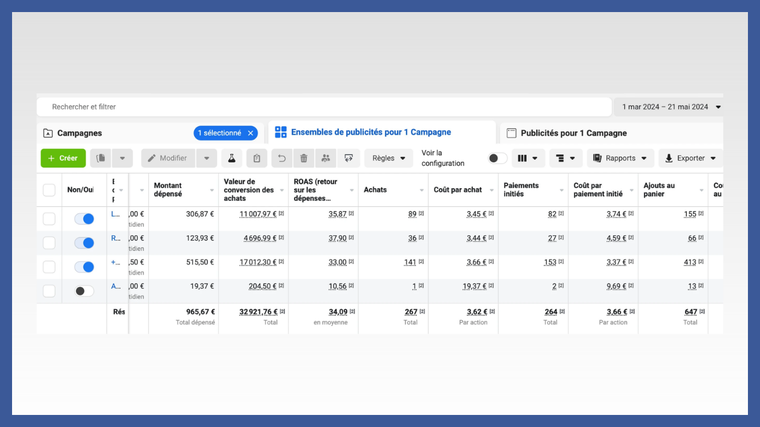Open the columns layout icon menu
Viewport: 760px width, 427px height.
pos(528,158)
